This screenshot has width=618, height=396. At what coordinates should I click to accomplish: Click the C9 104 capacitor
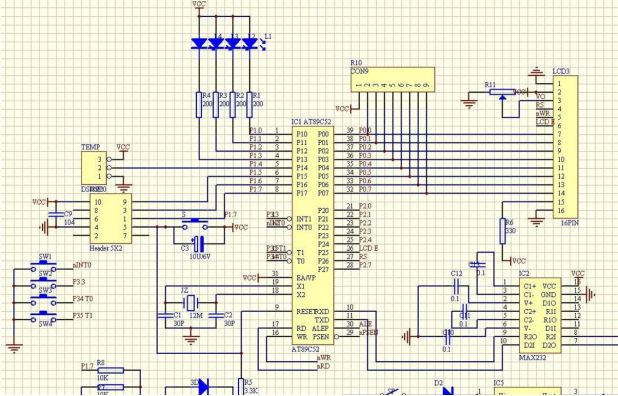click(56, 214)
